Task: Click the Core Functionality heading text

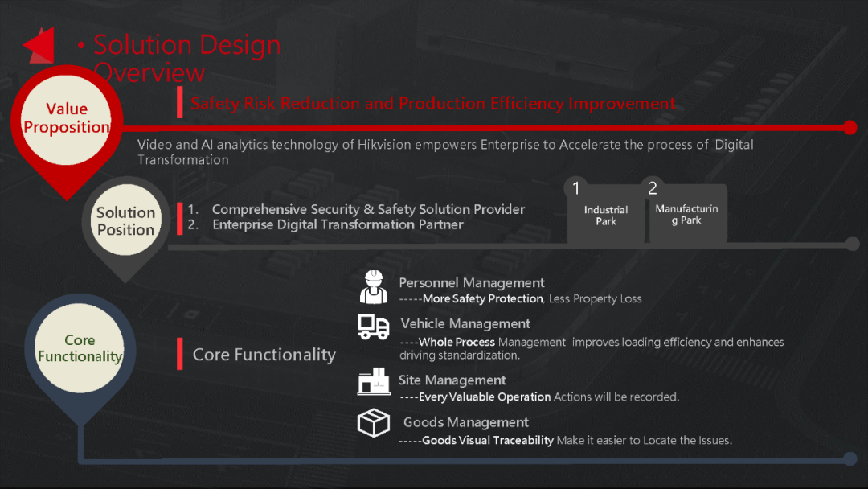Action: click(264, 355)
